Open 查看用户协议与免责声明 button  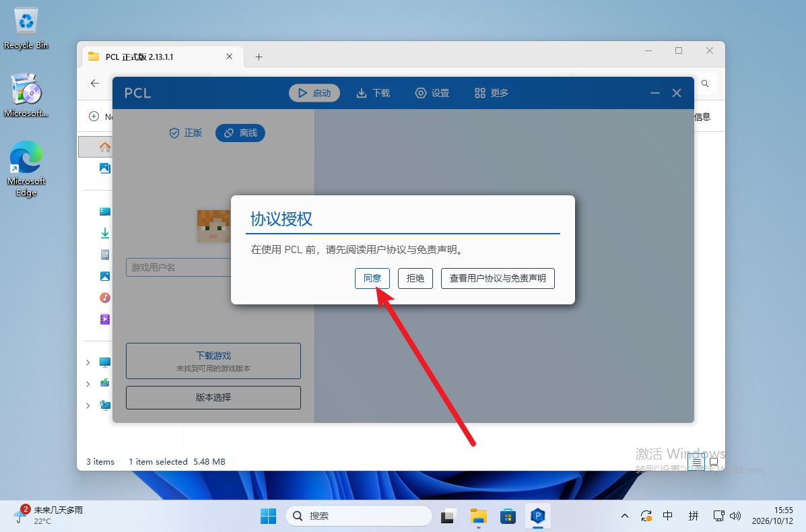coord(498,278)
